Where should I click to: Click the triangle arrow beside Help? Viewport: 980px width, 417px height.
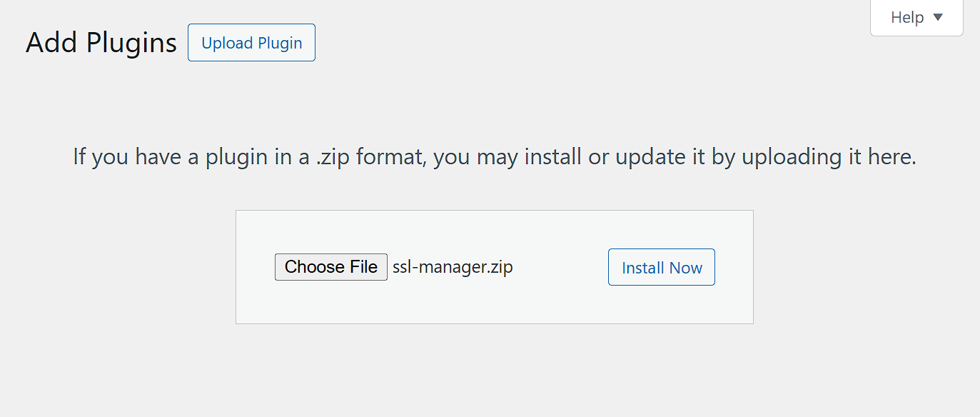coord(938,17)
